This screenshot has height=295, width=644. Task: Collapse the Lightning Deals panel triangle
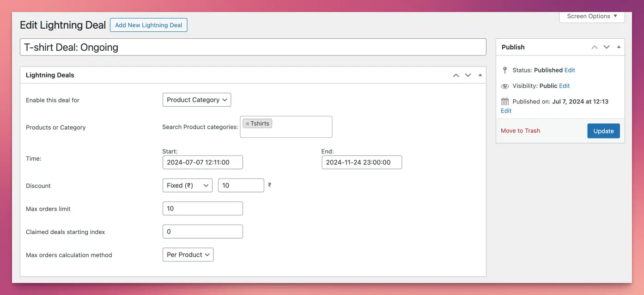point(480,75)
